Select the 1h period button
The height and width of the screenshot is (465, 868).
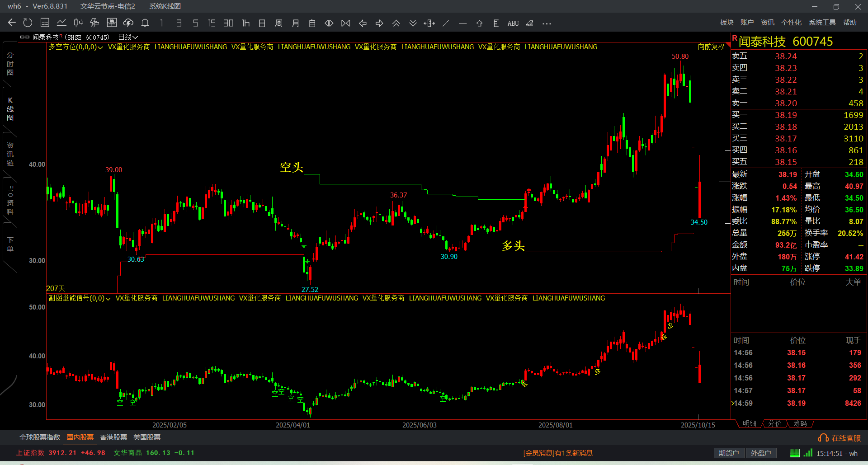(245, 23)
